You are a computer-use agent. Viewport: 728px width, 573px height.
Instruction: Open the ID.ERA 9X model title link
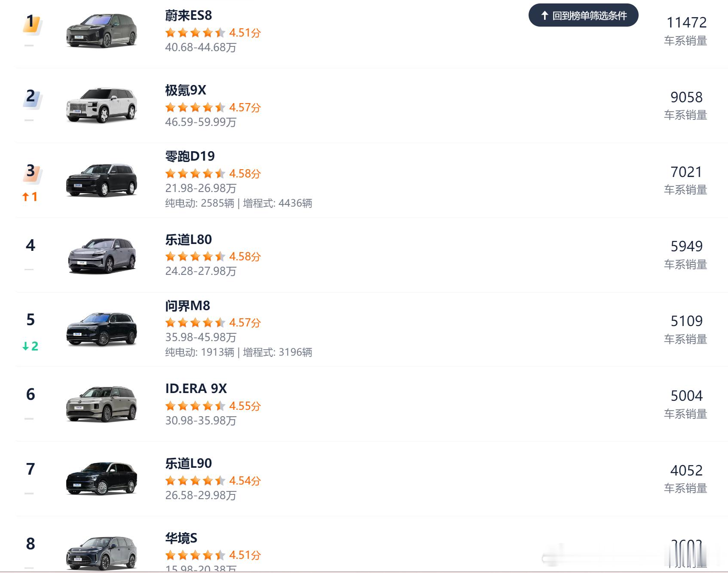pos(196,388)
